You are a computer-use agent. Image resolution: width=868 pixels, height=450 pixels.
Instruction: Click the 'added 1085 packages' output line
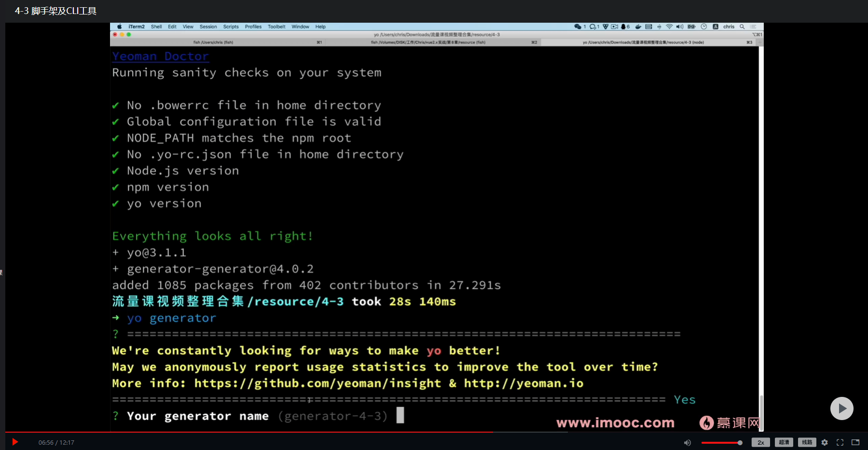(x=306, y=285)
